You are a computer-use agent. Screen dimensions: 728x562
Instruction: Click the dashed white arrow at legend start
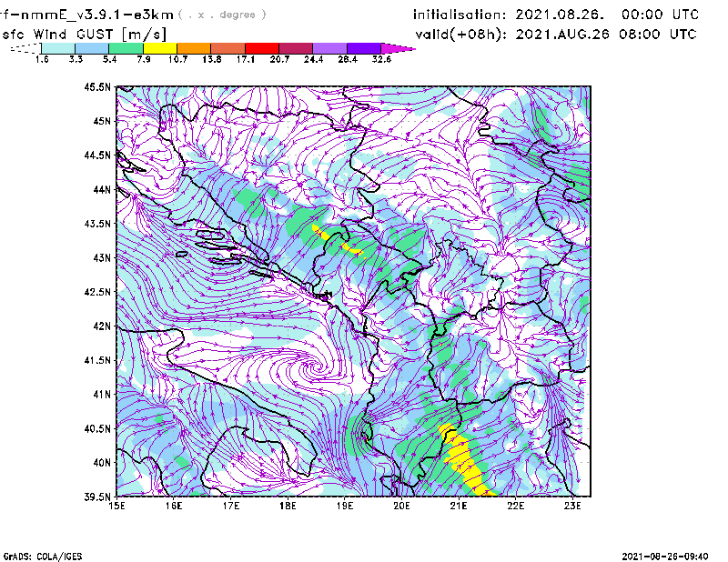click(25, 48)
